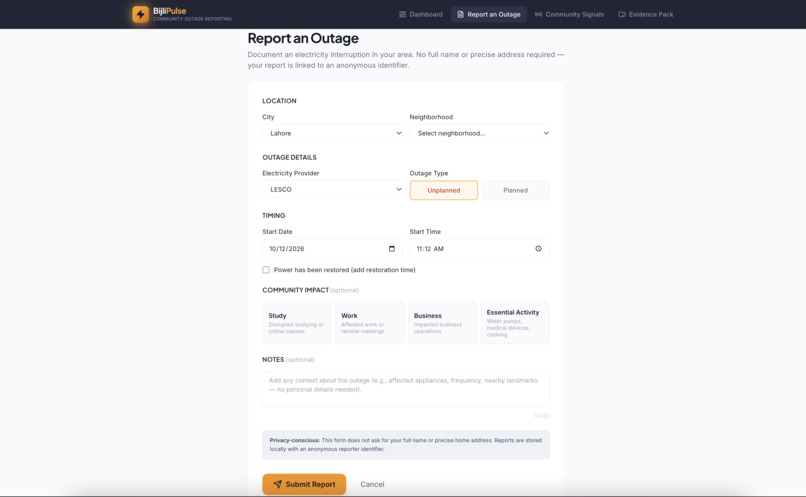Click the Cancel link
The height and width of the screenshot is (497, 806).
[x=372, y=484]
